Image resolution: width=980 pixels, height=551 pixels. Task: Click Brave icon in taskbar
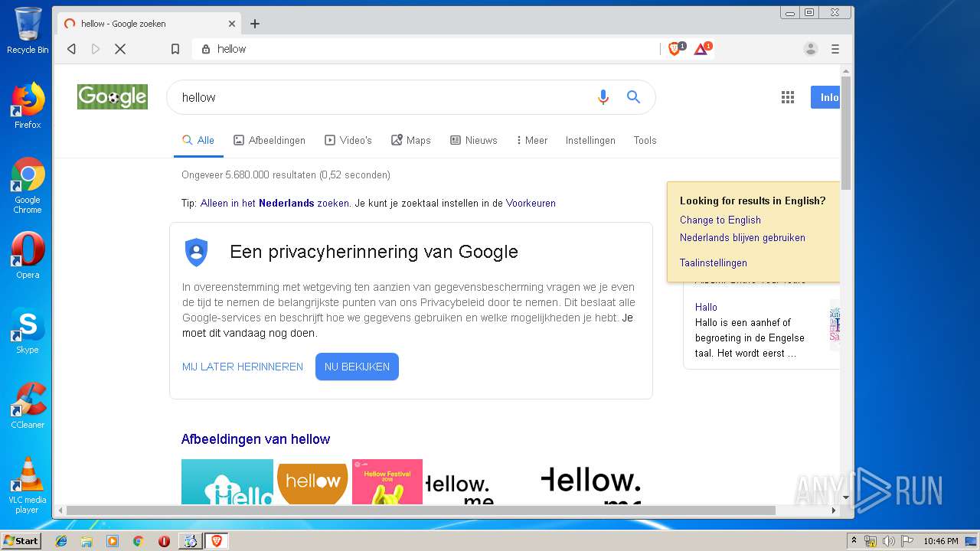pos(217,541)
